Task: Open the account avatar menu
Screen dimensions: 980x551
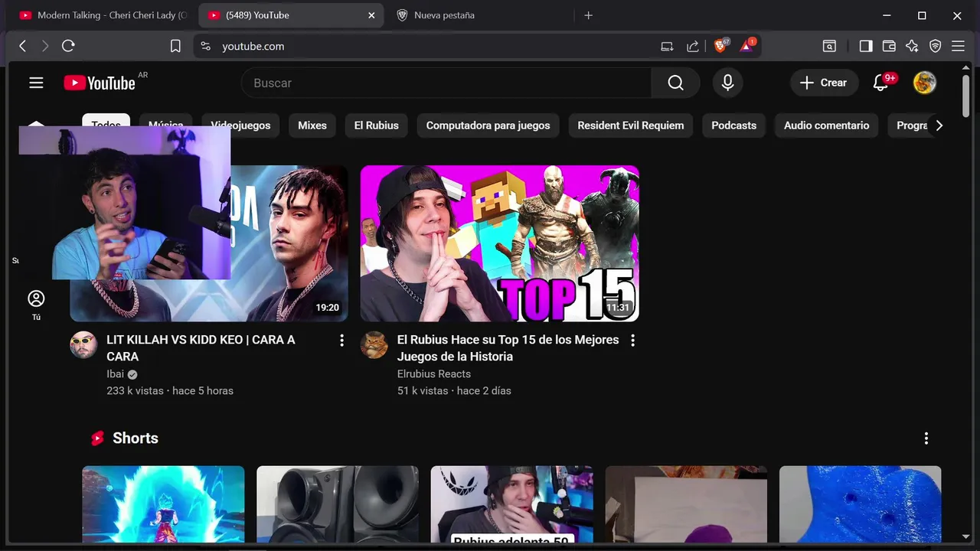Action: pos(925,83)
